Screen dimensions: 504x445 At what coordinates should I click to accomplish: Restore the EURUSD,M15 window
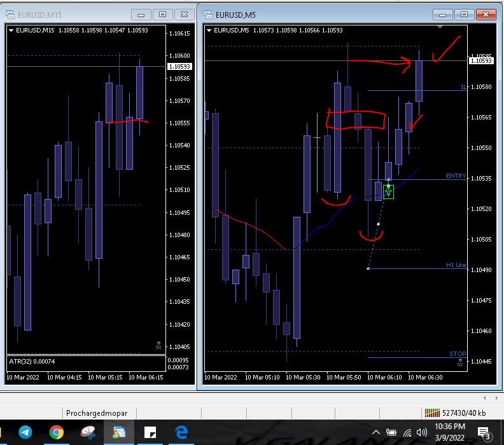(x=163, y=15)
